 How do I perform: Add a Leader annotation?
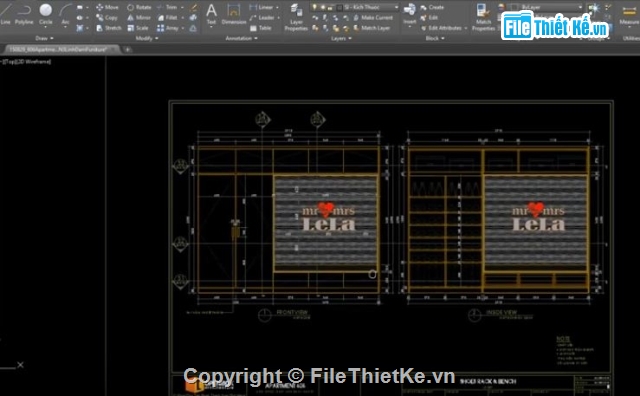click(262, 18)
